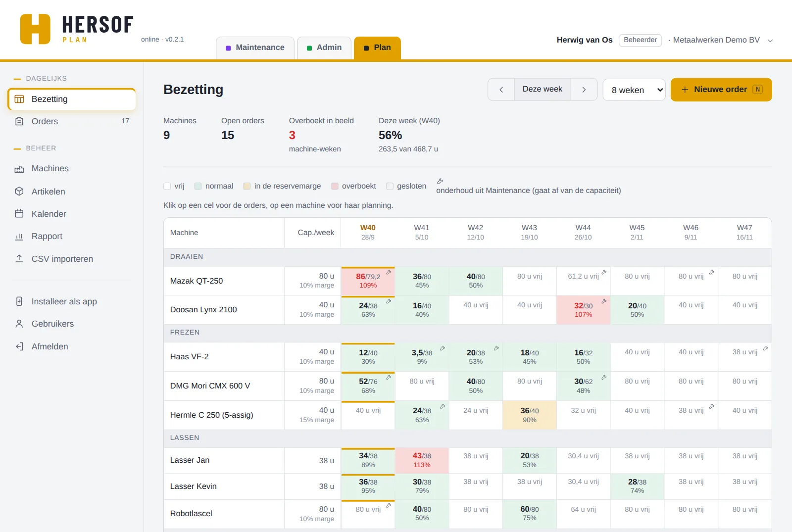Click the 'Beheerder' role badge
This screenshot has height=532, width=792.
640,40
